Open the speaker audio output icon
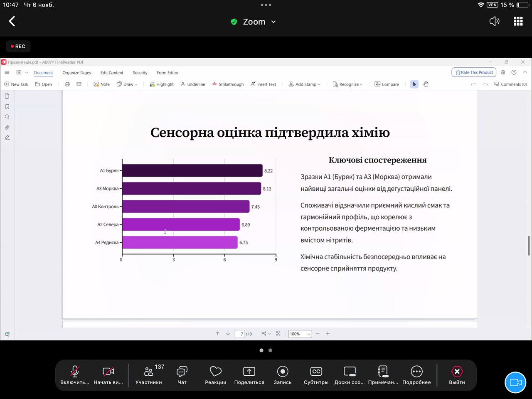Image resolution: width=532 pixels, height=399 pixels. pyautogui.click(x=494, y=22)
